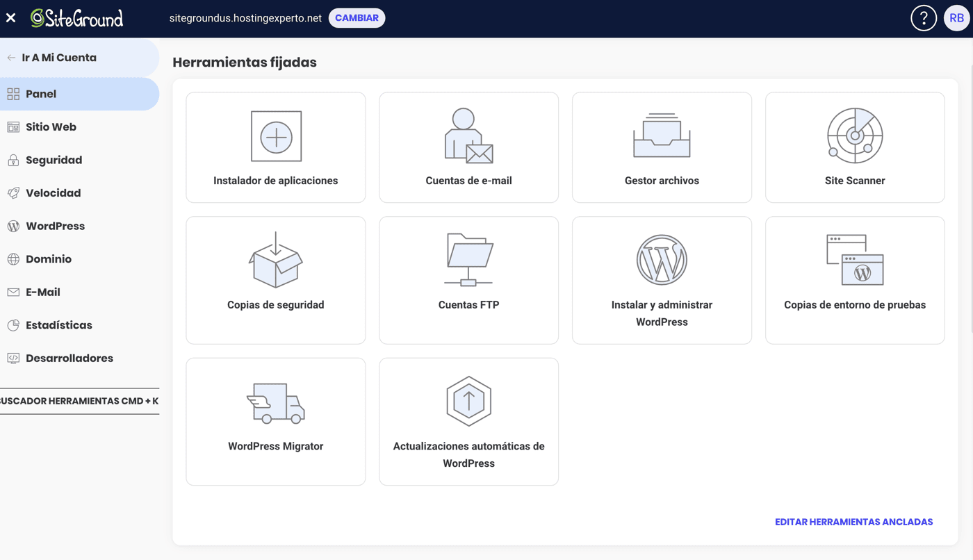Click the Copias de seguridad card label
This screenshot has height=560, width=973.
point(276,305)
